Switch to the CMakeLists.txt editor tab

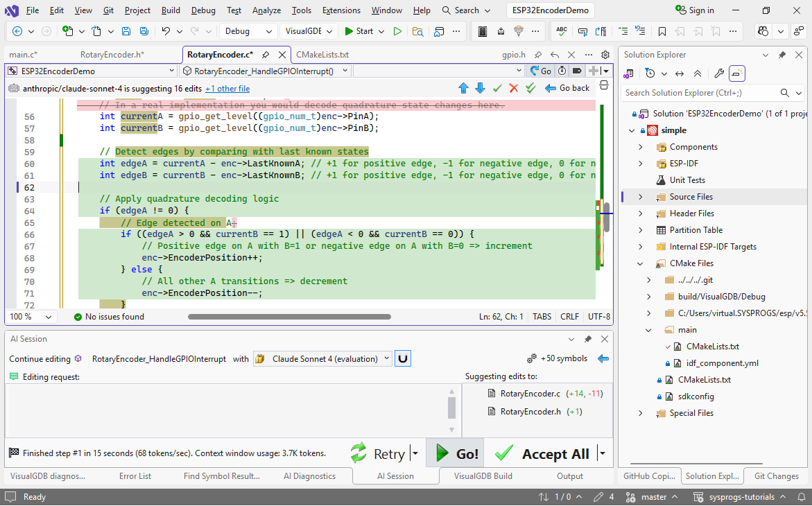(322, 55)
